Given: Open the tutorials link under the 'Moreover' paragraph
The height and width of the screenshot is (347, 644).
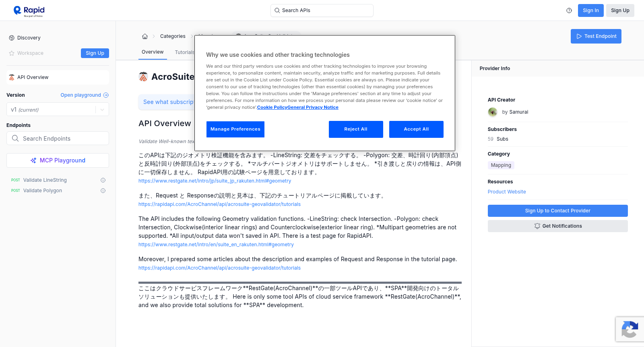Looking at the screenshot, I should [219, 268].
